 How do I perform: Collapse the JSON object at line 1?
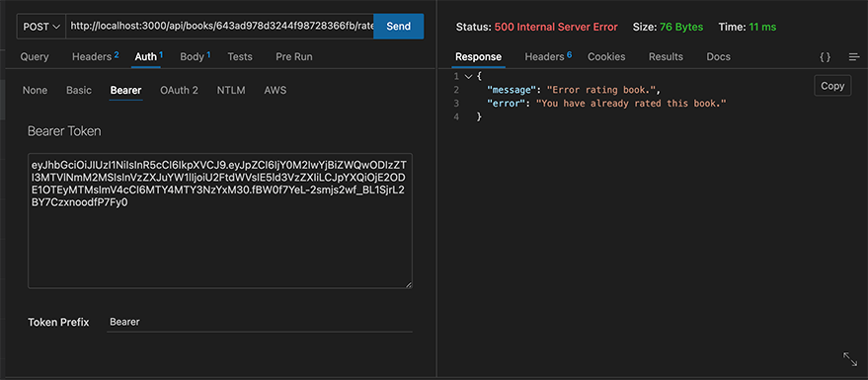click(468, 76)
